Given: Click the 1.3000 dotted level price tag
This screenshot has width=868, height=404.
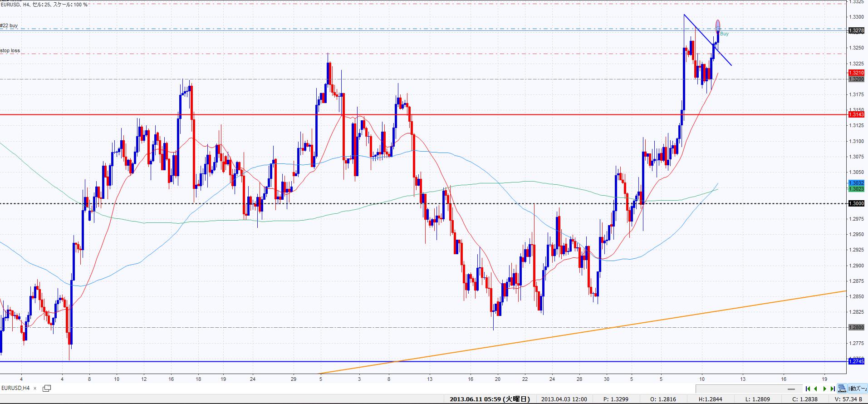Looking at the screenshot, I should click(x=856, y=203).
